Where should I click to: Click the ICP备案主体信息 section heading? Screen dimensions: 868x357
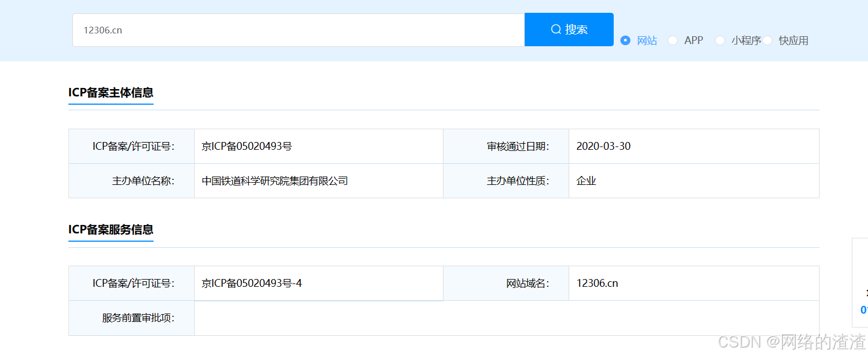click(x=111, y=92)
